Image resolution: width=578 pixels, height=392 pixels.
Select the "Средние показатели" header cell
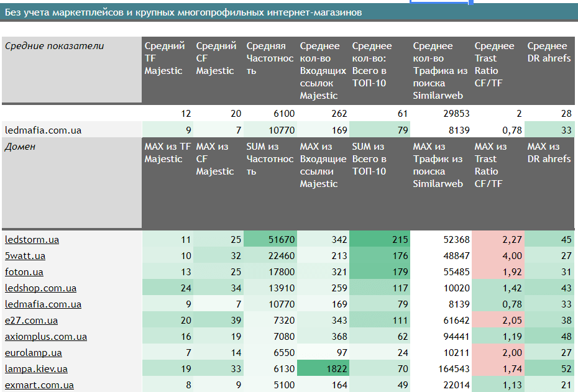tap(71, 70)
